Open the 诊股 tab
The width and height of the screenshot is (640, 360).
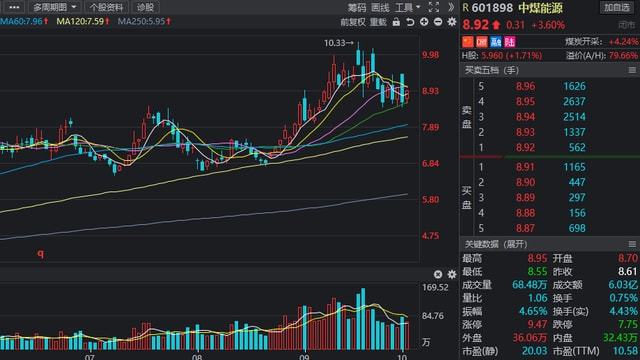[145, 7]
